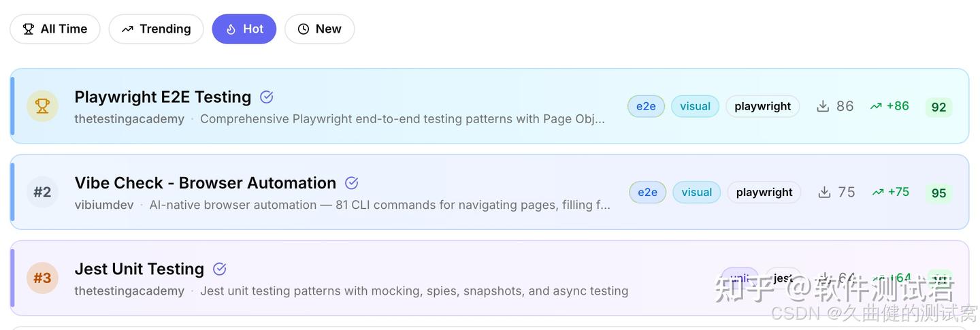This screenshot has width=980, height=330.
Task: Open the Playwright E2E Testing title
Action: click(163, 97)
